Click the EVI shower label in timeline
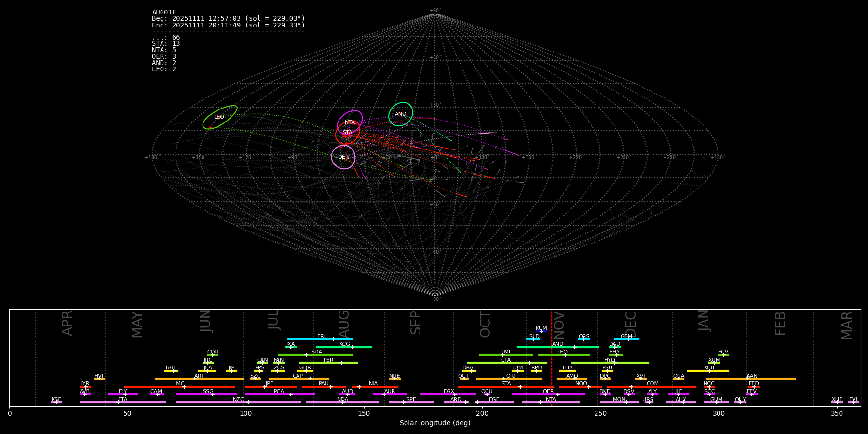The height and width of the screenshot is (434, 868). point(853,400)
